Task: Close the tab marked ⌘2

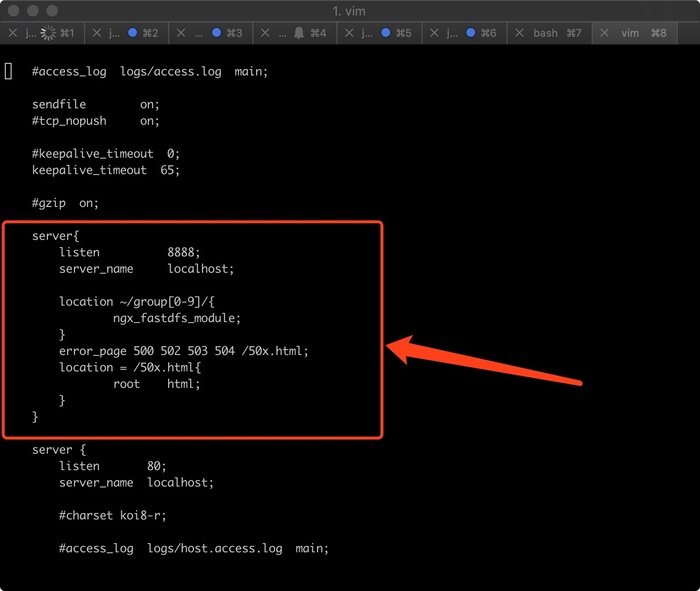Action: tap(97, 33)
